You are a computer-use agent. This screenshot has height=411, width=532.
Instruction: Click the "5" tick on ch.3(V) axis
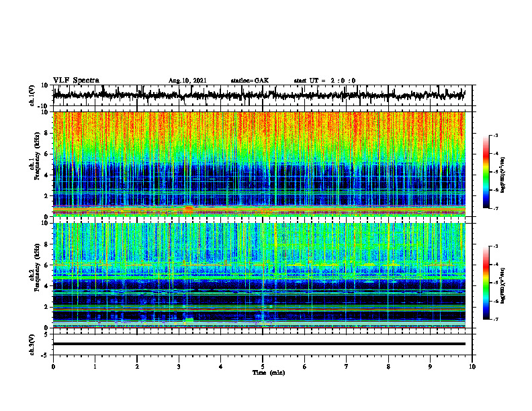tap(47, 334)
